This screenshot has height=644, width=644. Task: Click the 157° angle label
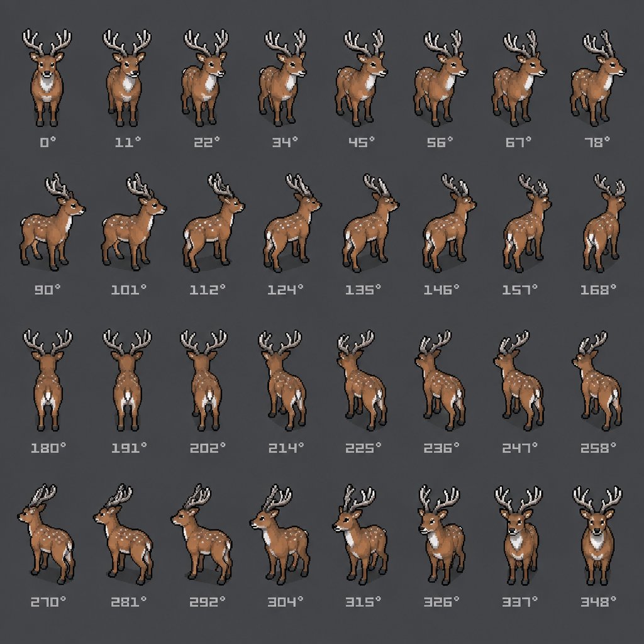click(x=520, y=290)
